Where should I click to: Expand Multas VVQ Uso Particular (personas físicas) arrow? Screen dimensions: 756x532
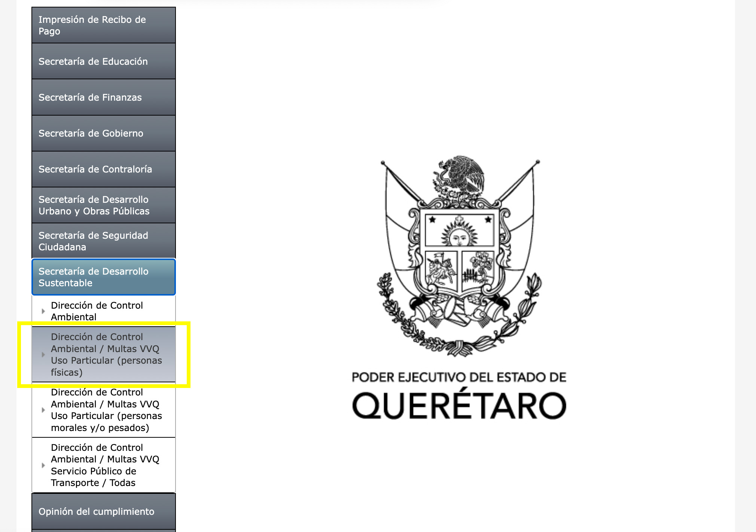tap(43, 355)
